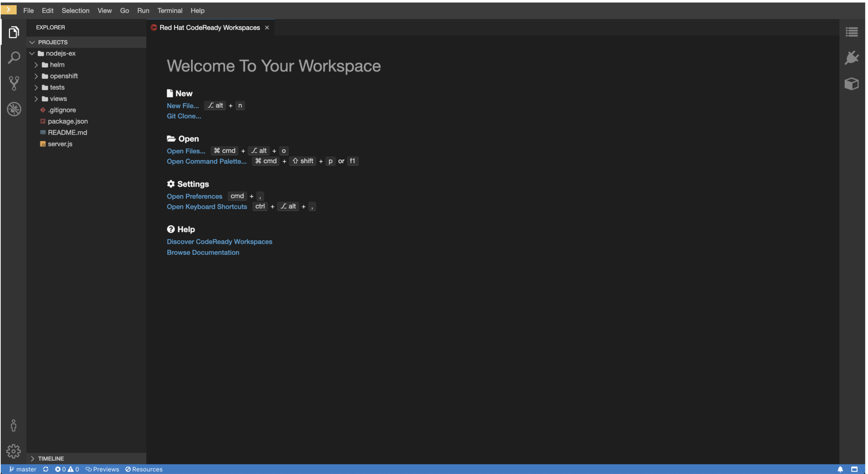Screen dimensions: 868x474
Task: Open the Edit menu
Action: [48, 10]
